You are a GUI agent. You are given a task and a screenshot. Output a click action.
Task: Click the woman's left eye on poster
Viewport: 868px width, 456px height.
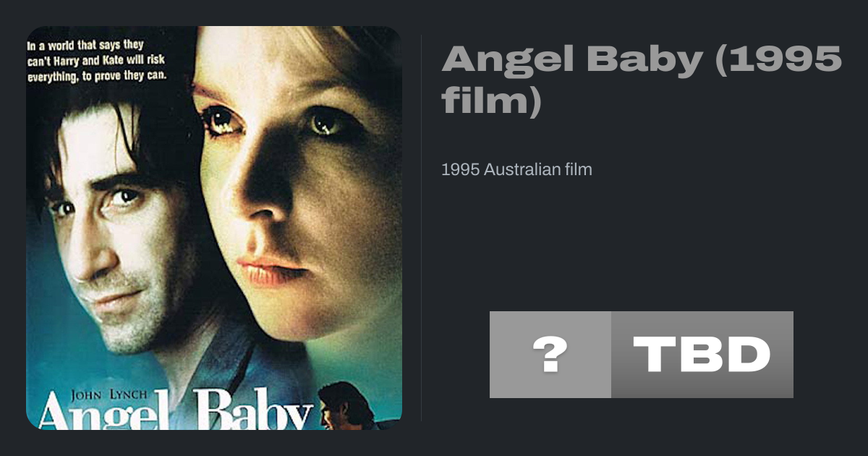pyautogui.click(x=327, y=123)
